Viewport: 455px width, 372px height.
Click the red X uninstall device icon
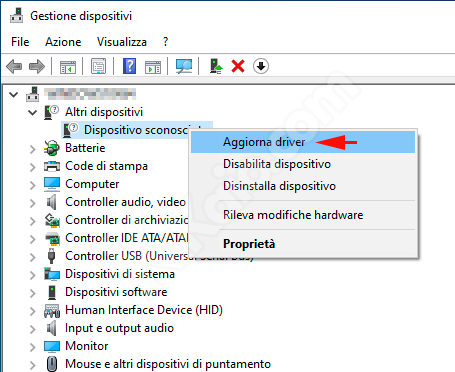tap(238, 66)
